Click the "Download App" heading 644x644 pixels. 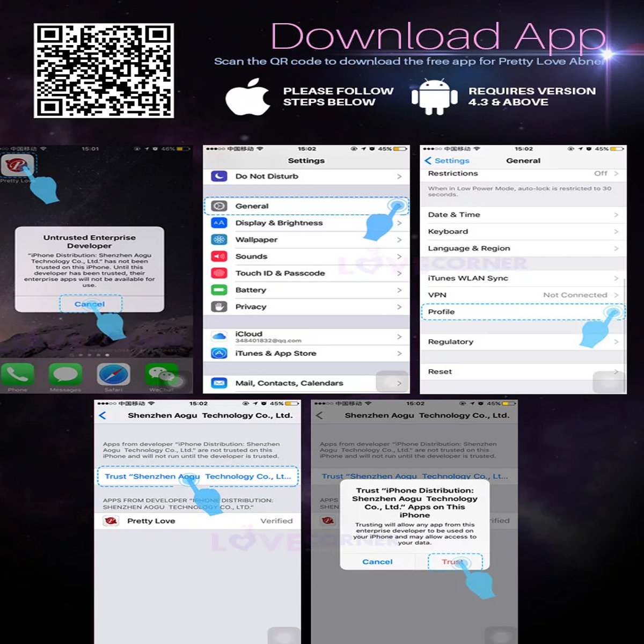coord(439,36)
